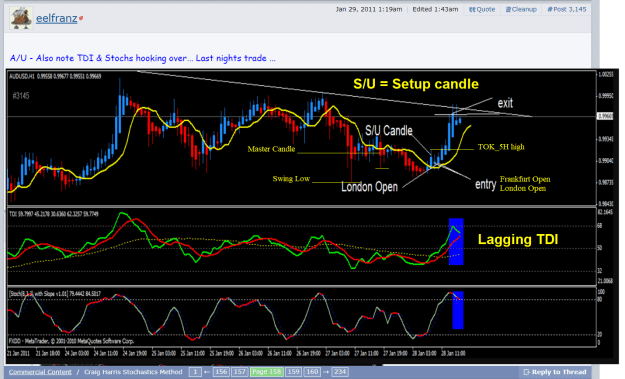
Task: Click Reply to Thread
Action: coord(554,372)
